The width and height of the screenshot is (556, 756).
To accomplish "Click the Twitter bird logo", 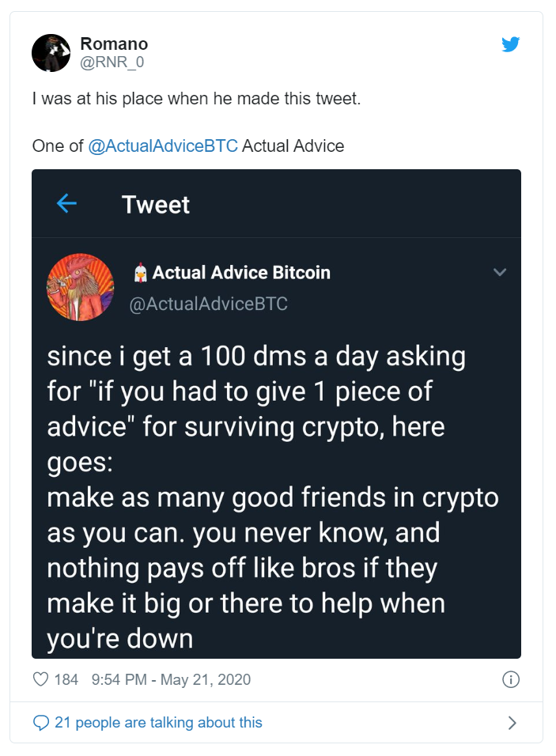I will pos(510,43).
